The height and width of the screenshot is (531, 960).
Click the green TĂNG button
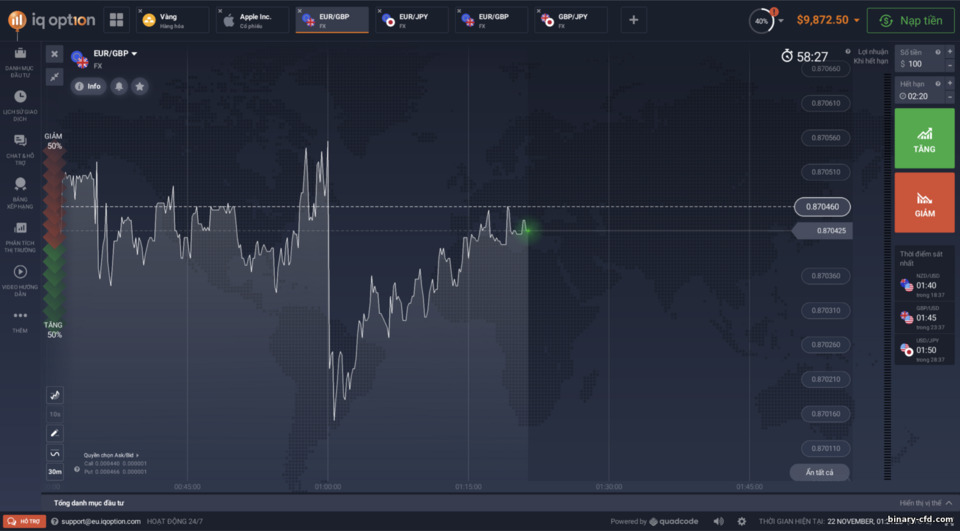click(x=924, y=138)
